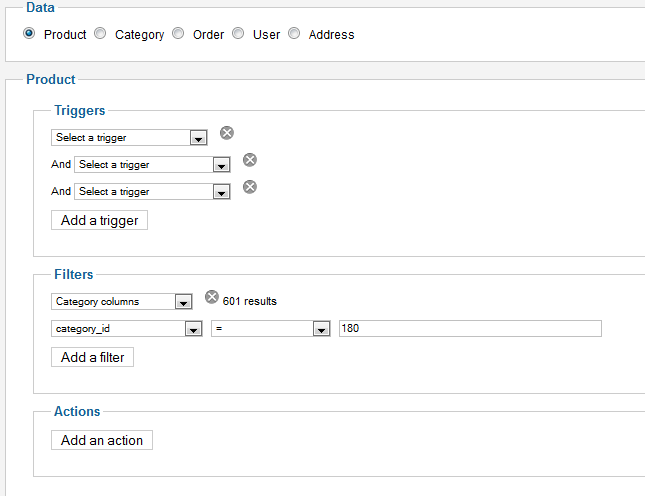Image resolution: width=645 pixels, height=496 pixels.
Task: Expand the category_id column dropdown
Action: [127, 329]
